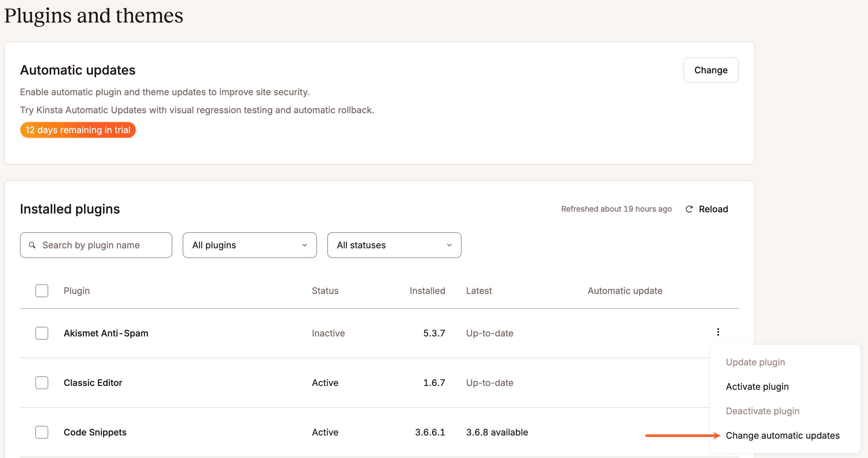Select the header checkbox to select all plugins

coord(41,290)
